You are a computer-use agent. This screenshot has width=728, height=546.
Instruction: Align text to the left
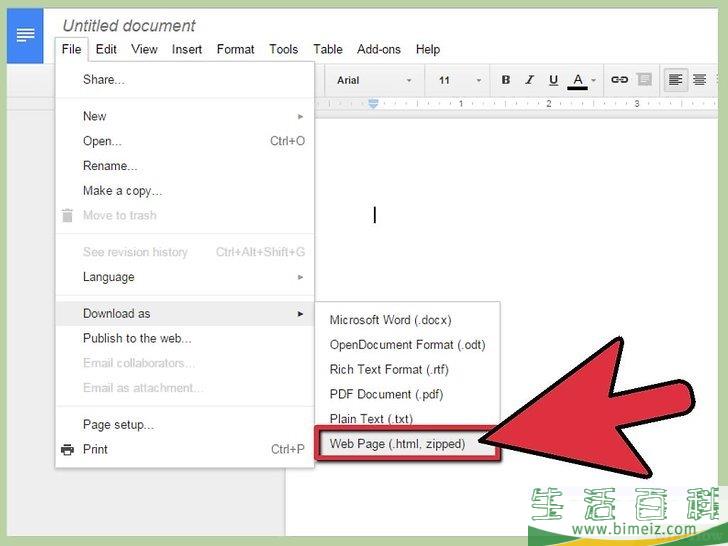pyautogui.click(x=675, y=80)
